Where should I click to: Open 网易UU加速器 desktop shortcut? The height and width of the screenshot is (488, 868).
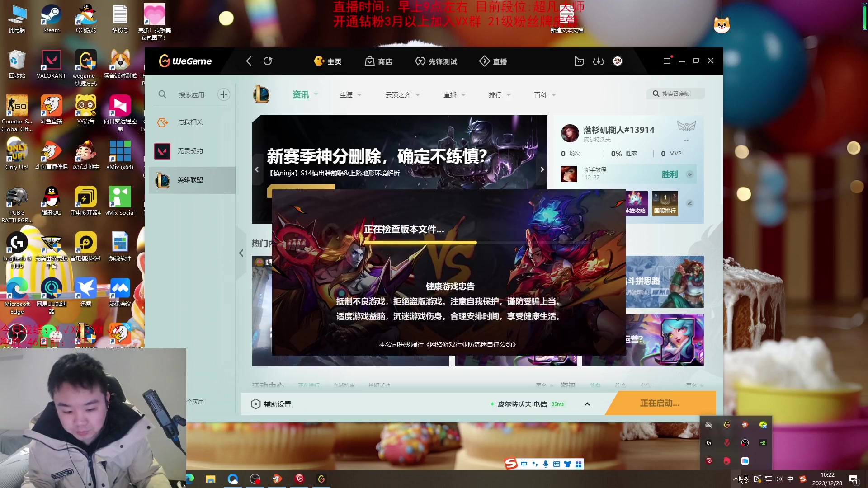pyautogui.click(x=51, y=296)
